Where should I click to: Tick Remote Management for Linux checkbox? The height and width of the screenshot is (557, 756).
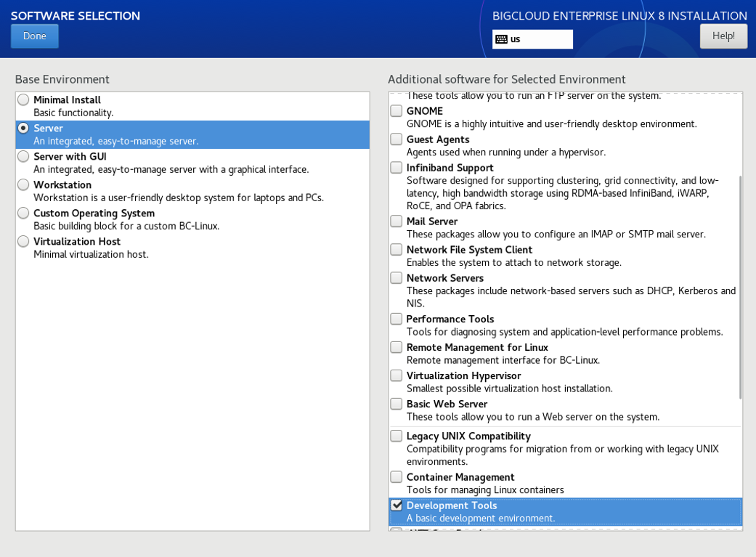click(x=397, y=348)
